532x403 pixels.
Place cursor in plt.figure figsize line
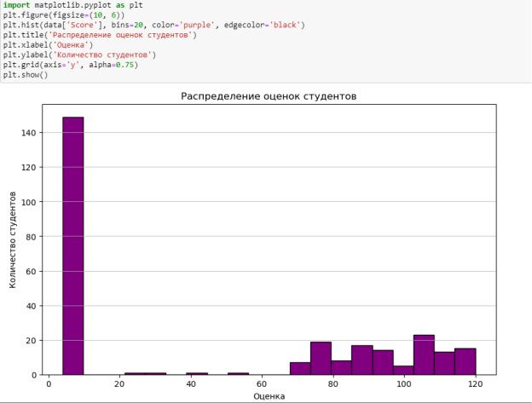pos(64,15)
